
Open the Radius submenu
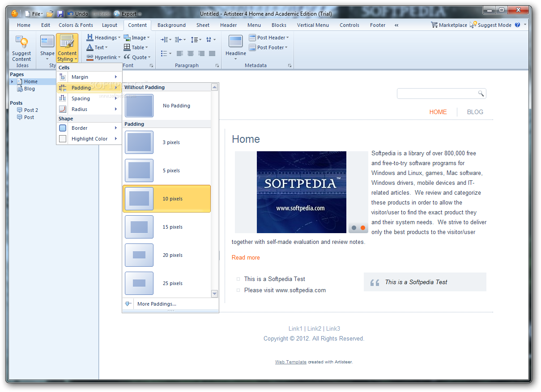click(89, 109)
